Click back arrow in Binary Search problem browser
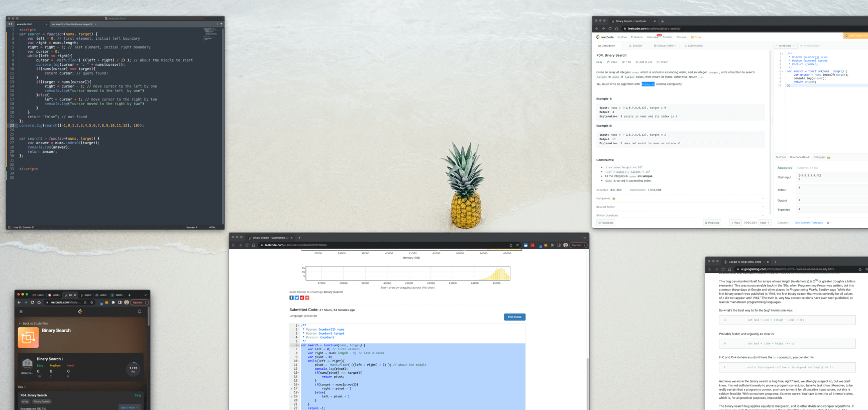Screen dimensions: 868x410 [597, 29]
